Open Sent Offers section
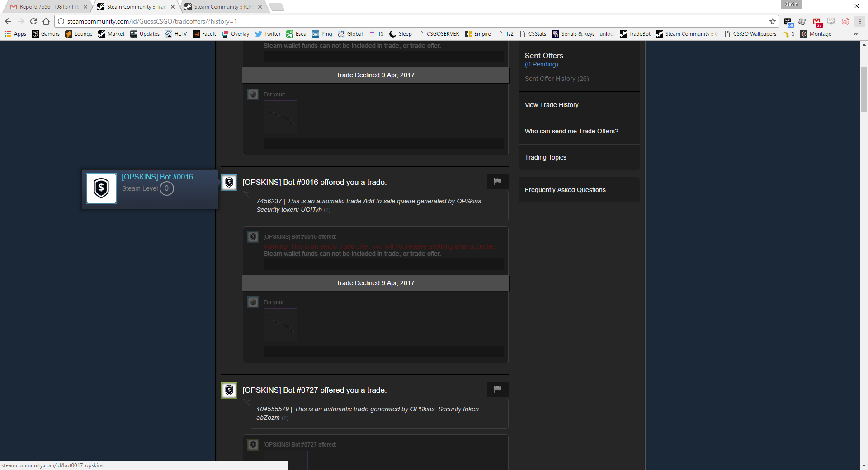 (544, 56)
